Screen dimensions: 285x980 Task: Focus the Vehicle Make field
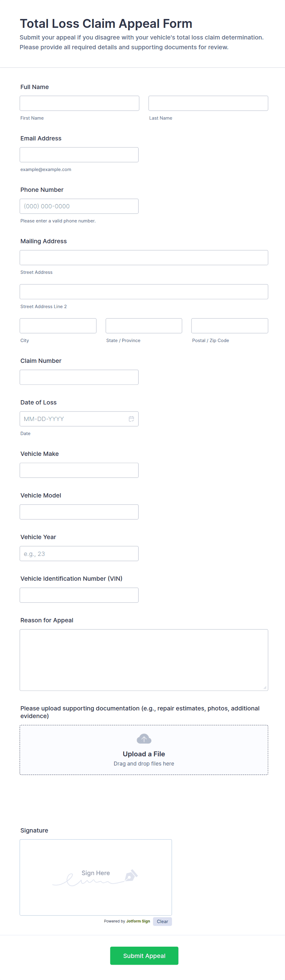tap(79, 470)
